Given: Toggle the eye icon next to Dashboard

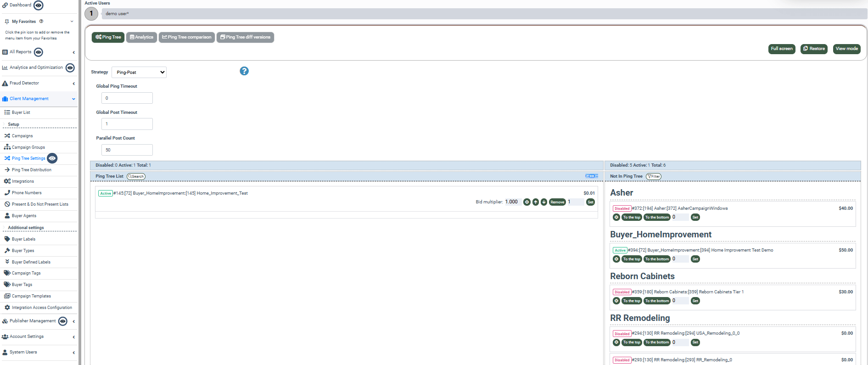Looking at the screenshot, I should coord(39,6).
